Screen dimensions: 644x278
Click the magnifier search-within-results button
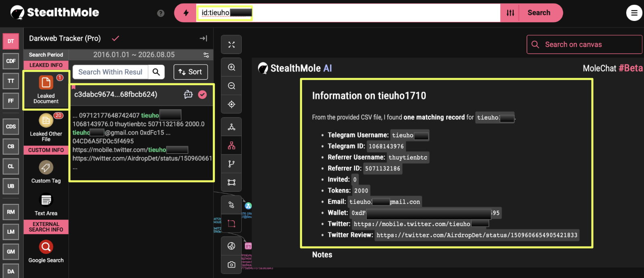click(156, 72)
